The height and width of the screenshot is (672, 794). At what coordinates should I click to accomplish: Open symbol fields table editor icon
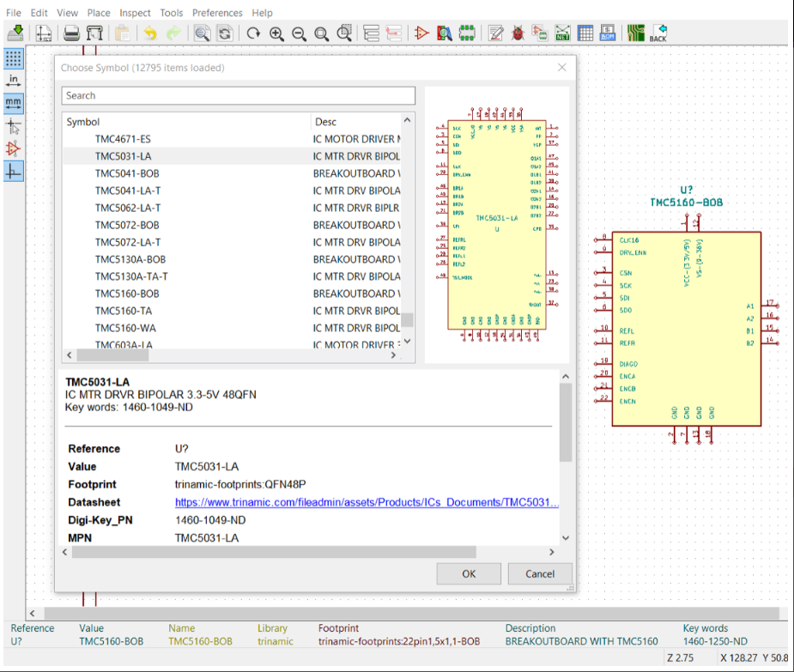[x=585, y=33]
